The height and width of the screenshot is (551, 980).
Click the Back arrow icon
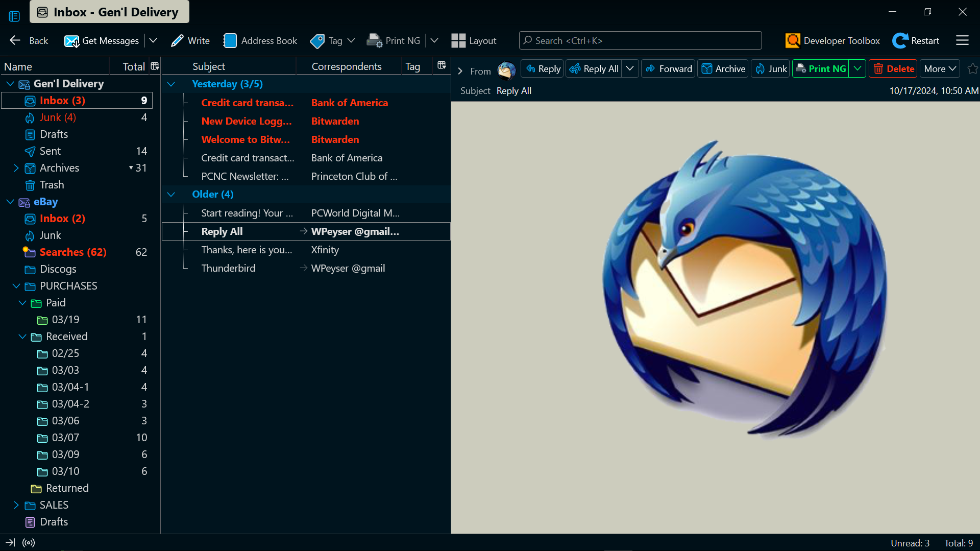click(x=15, y=40)
